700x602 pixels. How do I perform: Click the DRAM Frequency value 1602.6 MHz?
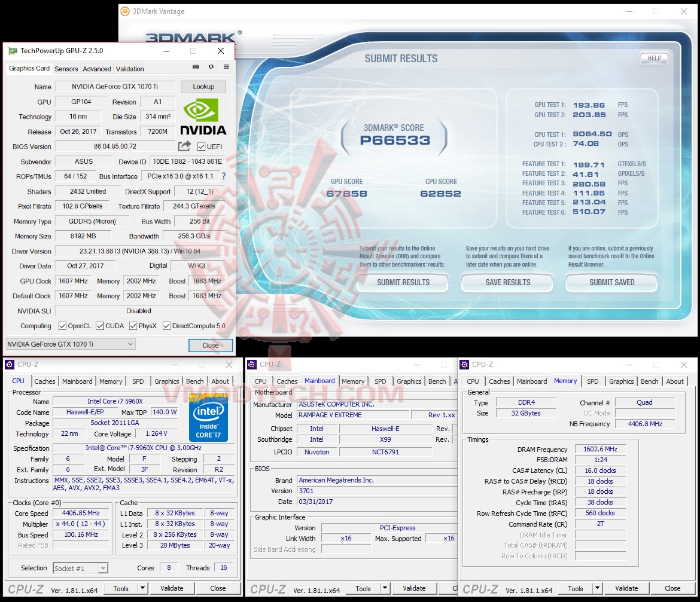[600, 449]
